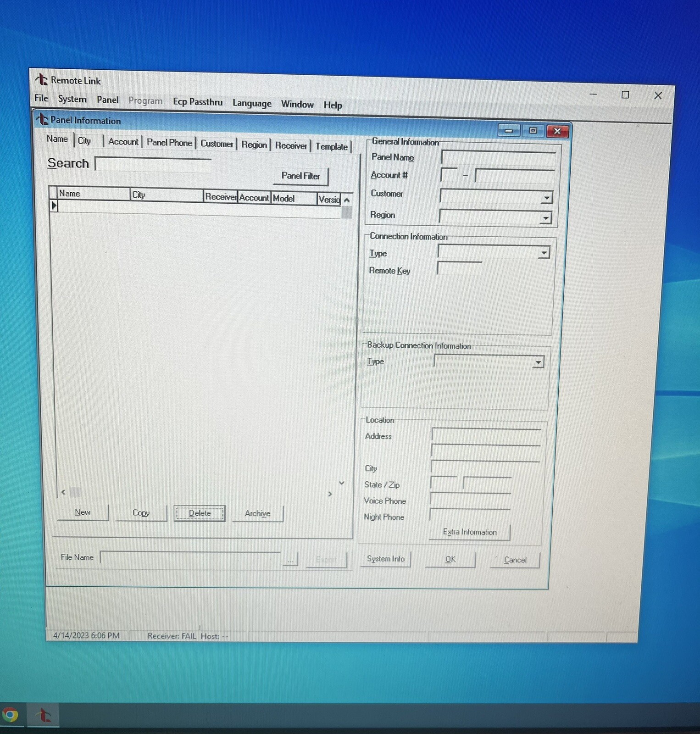Open the Window menu
Viewport: 700px width, 734px height.
point(297,104)
